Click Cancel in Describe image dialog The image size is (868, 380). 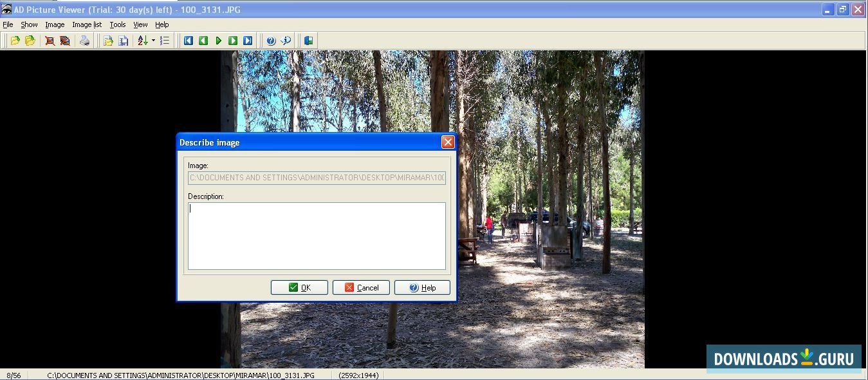pyautogui.click(x=361, y=287)
